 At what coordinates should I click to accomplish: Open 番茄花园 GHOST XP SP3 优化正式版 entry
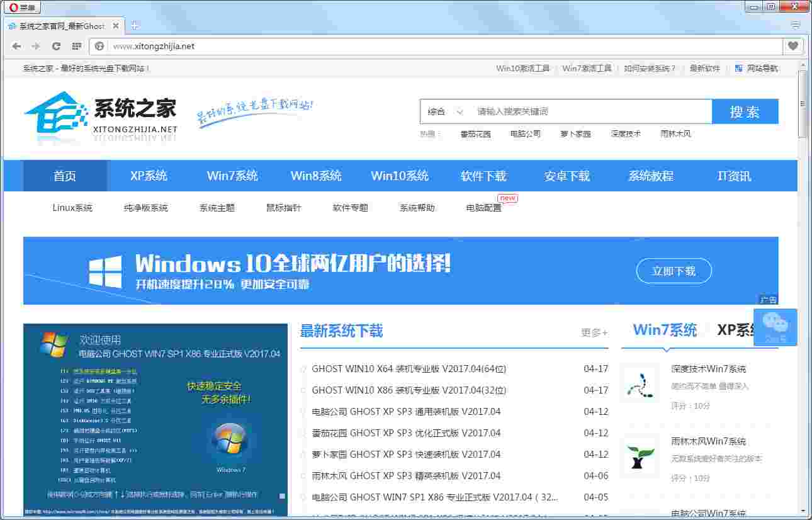pos(406,433)
